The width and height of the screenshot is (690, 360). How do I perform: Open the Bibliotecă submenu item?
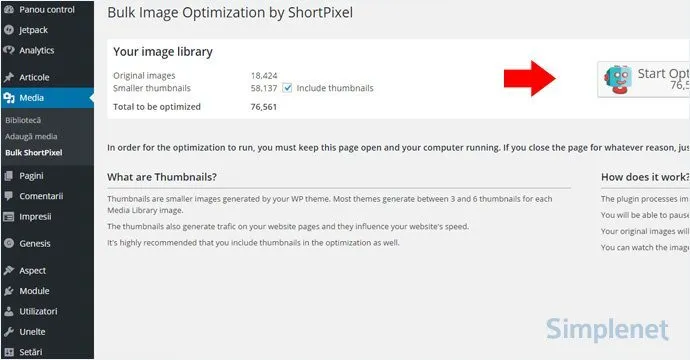23,120
